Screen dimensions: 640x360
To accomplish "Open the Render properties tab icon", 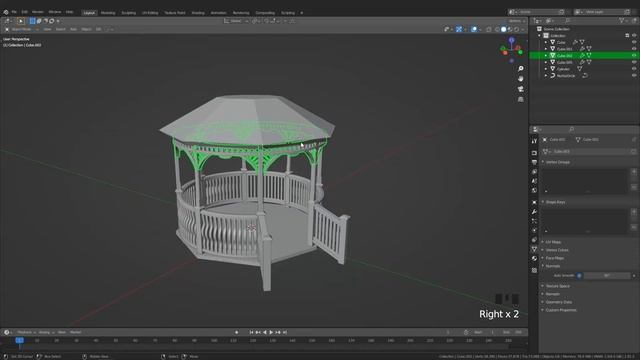I will click(x=534, y=153).
